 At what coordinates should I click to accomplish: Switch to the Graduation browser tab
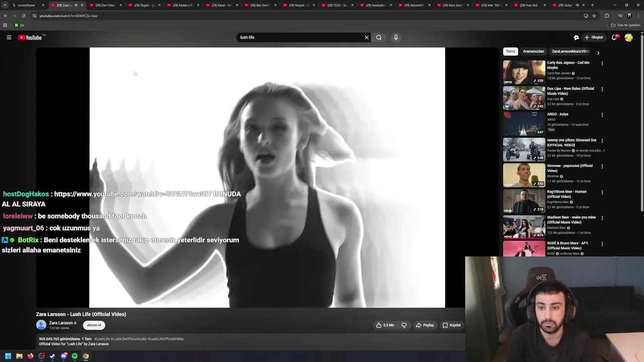coord(375,5)
